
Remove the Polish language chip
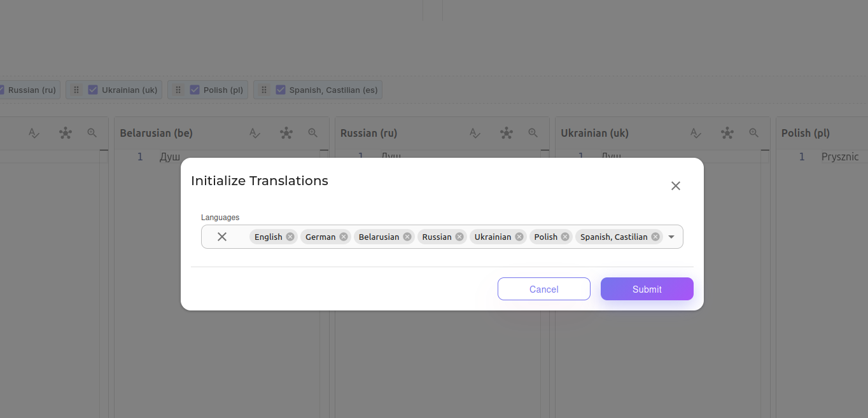click(x=565, y=237)
